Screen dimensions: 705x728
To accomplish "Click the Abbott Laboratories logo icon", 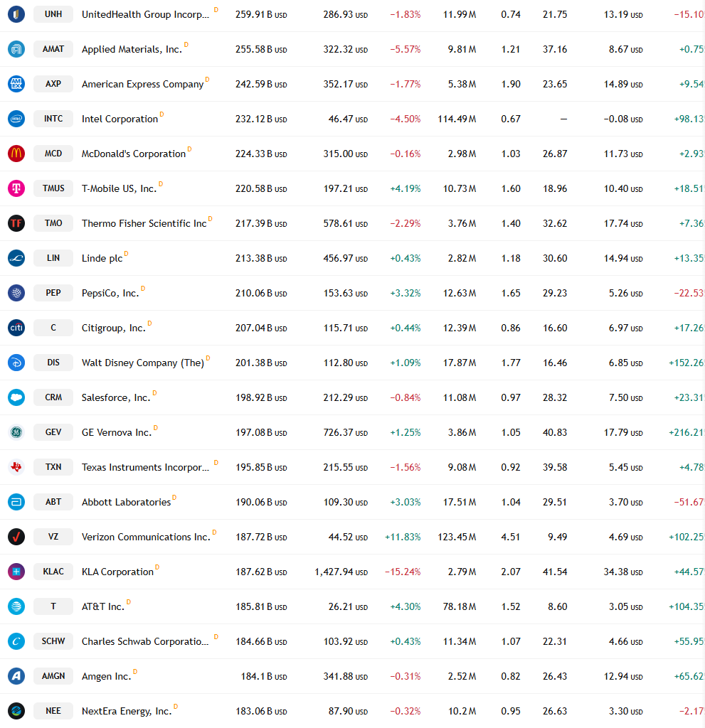I will click(16, 502).
